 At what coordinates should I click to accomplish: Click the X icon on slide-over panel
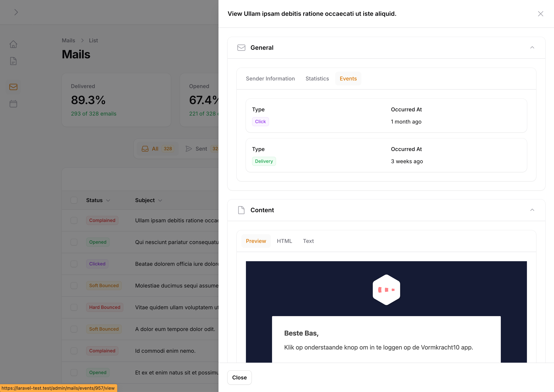tap(540, 14)
